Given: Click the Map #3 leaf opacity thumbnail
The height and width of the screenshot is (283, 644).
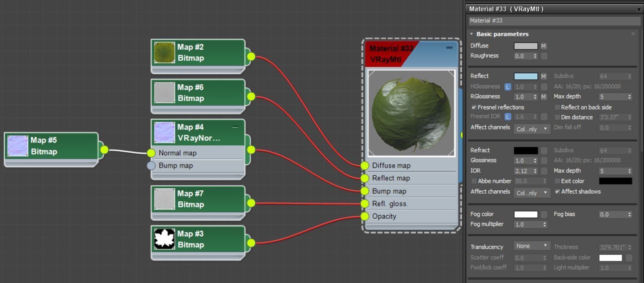Looking at the screenshot, I should (x=164, y=239).
